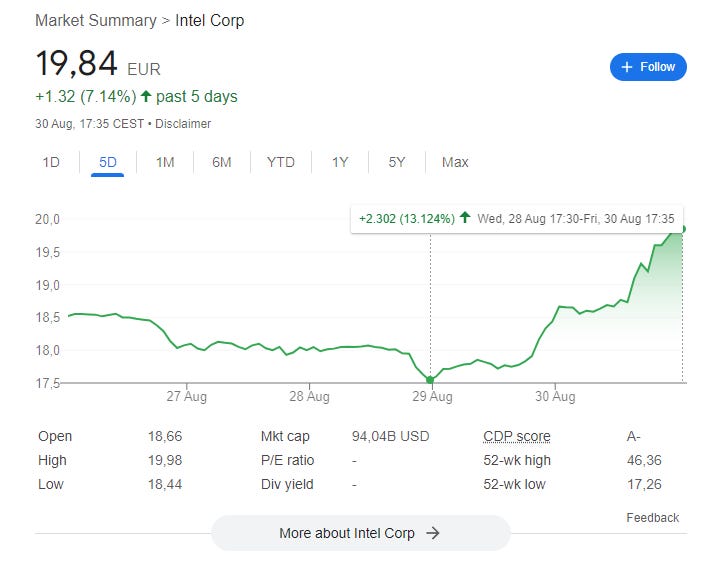Click the P/E ratio label
Screen dimensions: 705x571
pyautogui.click(x=287, y=460)
